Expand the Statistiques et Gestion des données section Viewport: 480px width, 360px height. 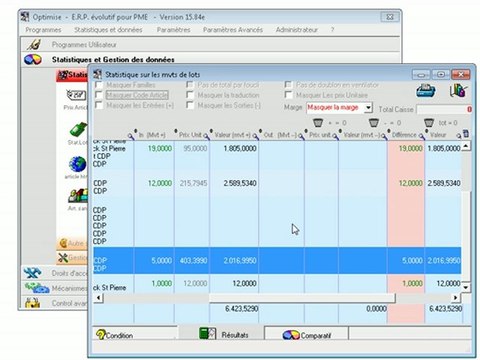pos(210,60)
